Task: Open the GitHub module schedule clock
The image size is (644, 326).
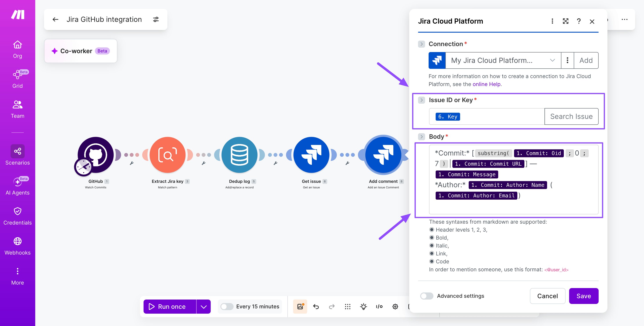Action: [x=83, y=167]
